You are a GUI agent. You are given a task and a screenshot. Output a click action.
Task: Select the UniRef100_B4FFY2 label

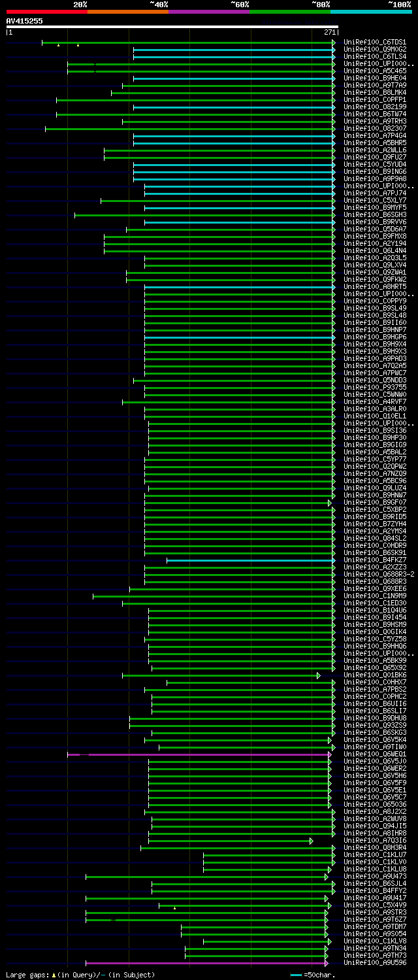tap(374, 891)
